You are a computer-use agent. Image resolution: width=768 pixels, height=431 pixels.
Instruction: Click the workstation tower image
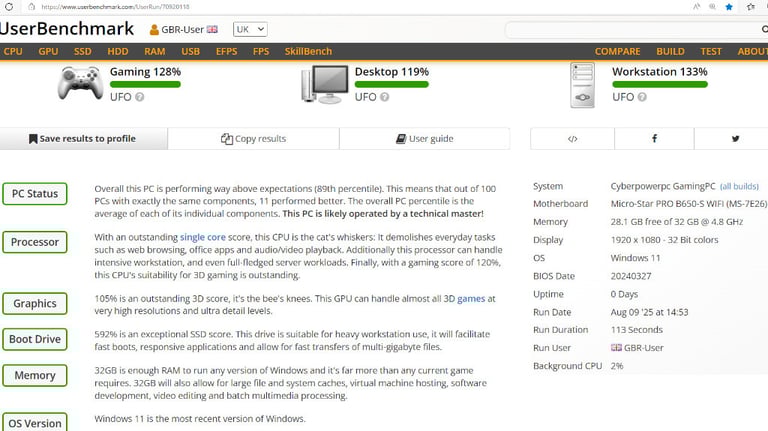582,85
